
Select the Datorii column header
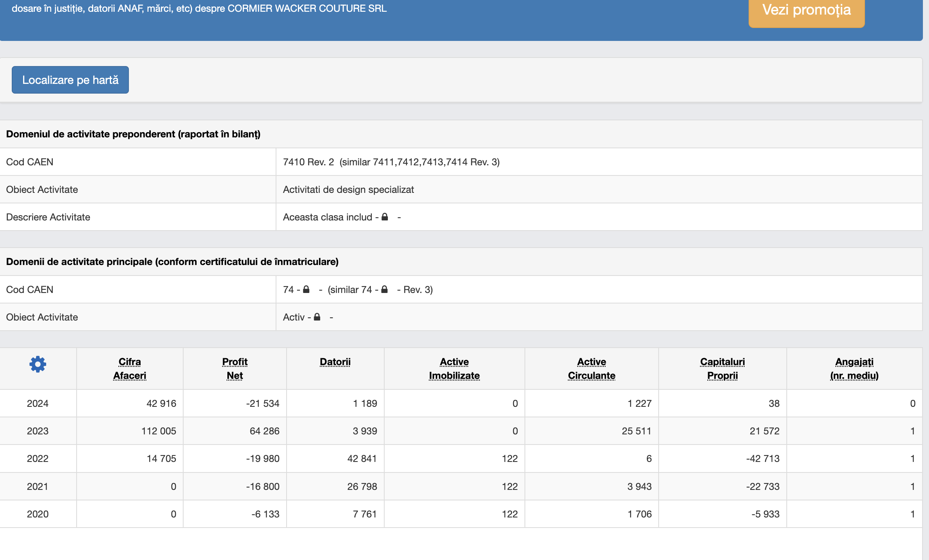(x=335, y=362)
